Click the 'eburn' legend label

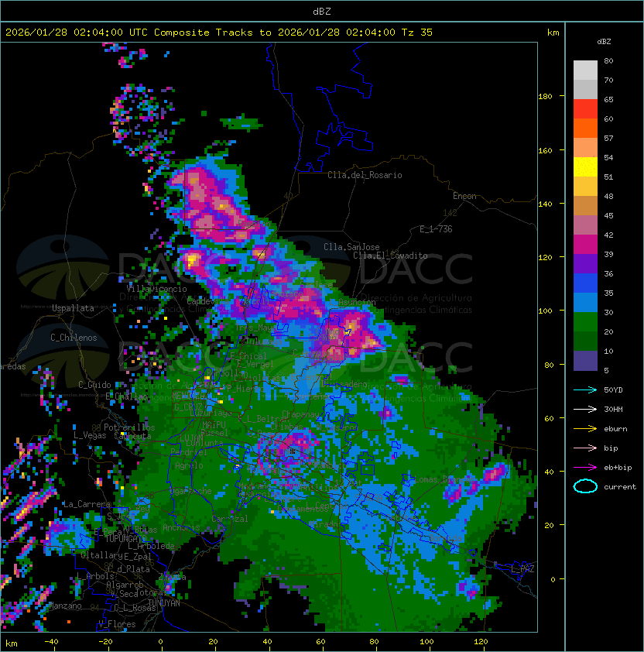(615, 428)
